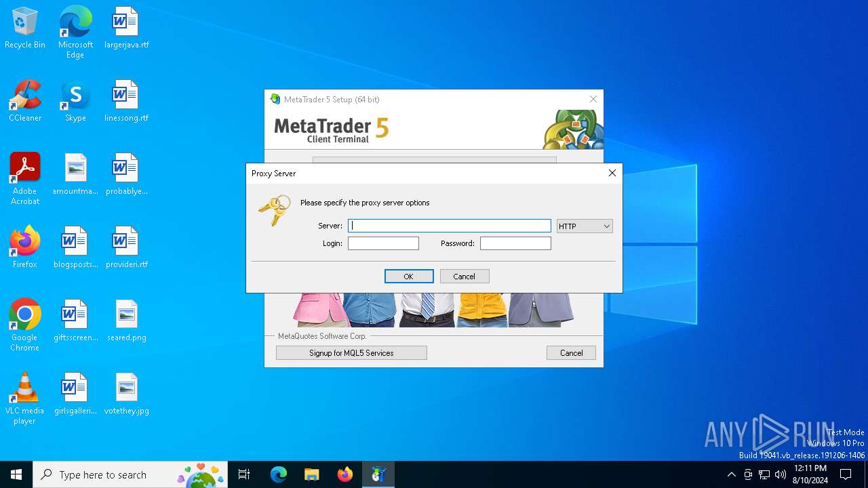Open Task View in the taskbar

click(244, 474)
